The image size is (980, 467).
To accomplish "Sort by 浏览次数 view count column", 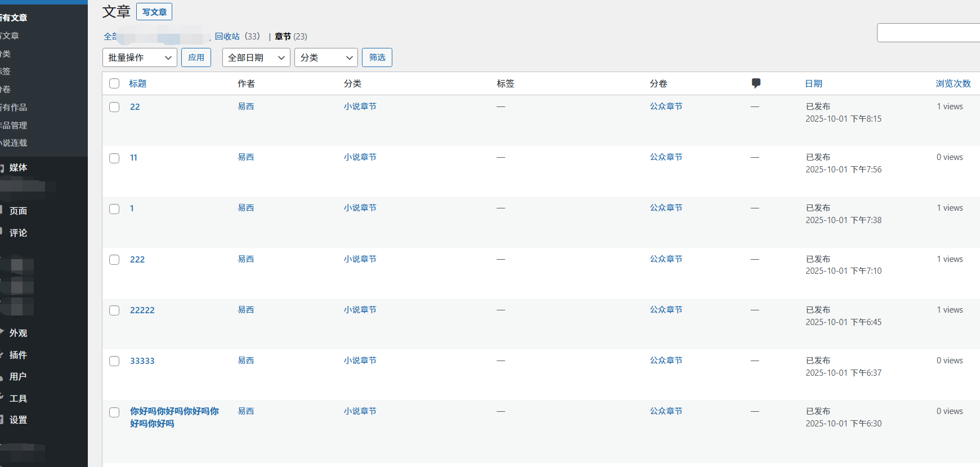I will (953, 83).
